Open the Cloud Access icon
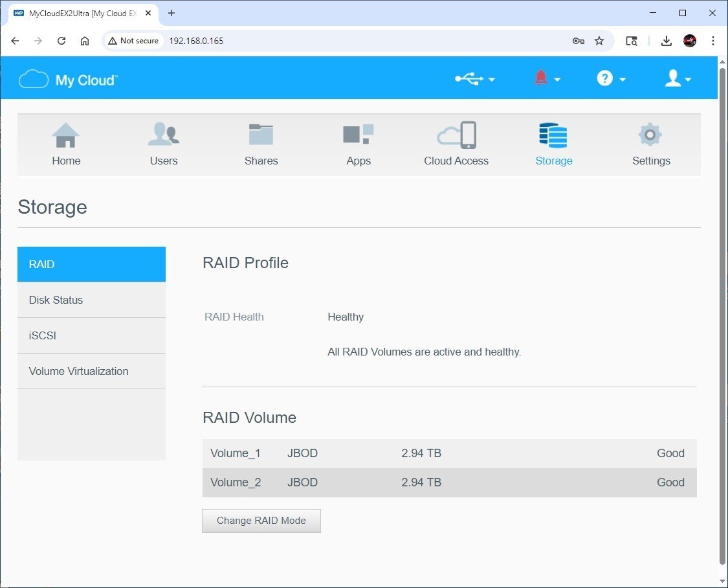The width and height of the screenshot is (728, 588). click(456, 136)
